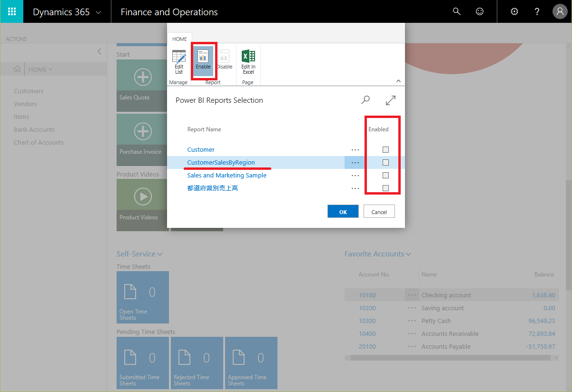Open row options for Checking account
Screen dimensions: 572x392
(412, 295)
